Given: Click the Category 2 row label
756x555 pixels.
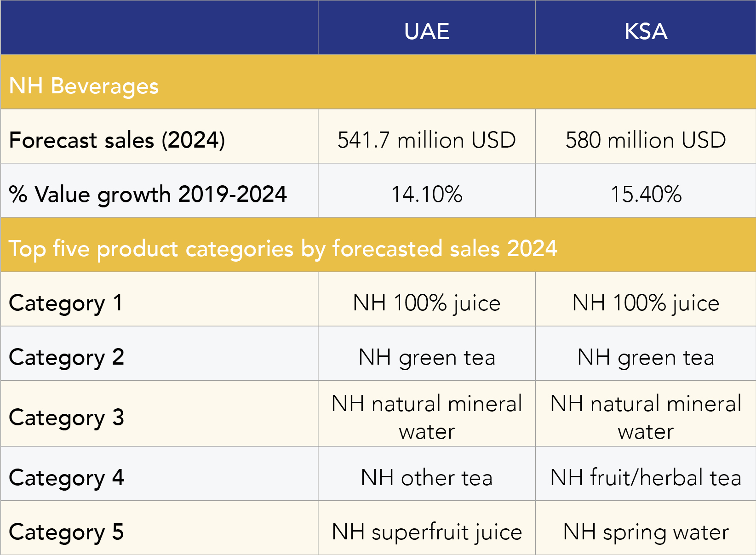Looking at the screenshot, I should coord(66,357).
